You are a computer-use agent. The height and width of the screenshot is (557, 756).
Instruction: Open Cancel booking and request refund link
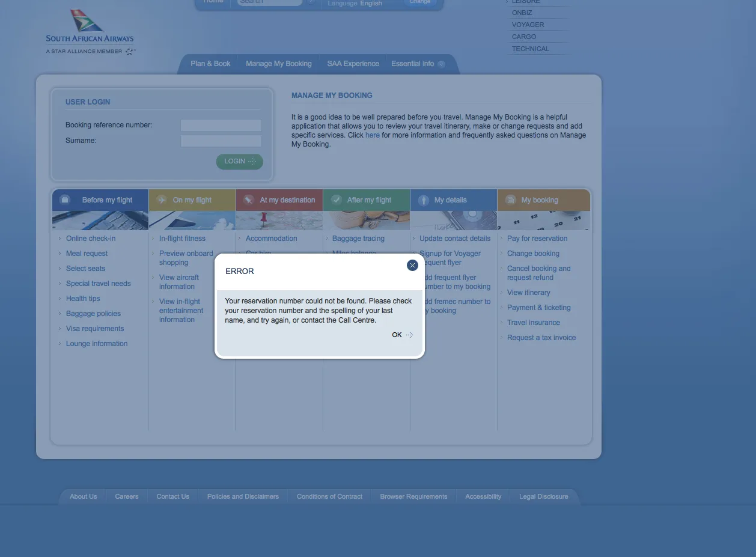[539, 273]
